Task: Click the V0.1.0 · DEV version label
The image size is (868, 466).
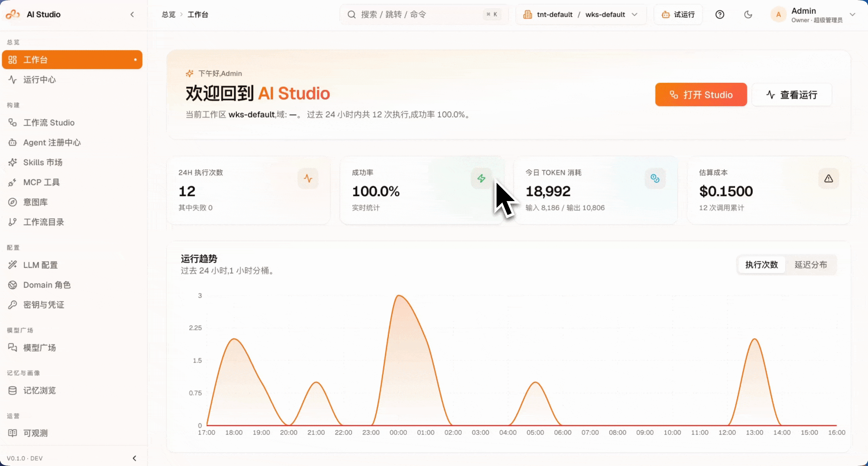Action: [x=25, y=458]
